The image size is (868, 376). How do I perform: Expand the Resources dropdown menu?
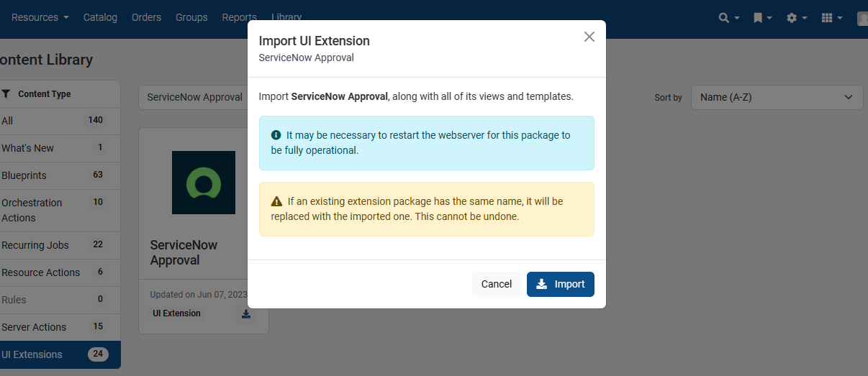(x=40, y=17)
